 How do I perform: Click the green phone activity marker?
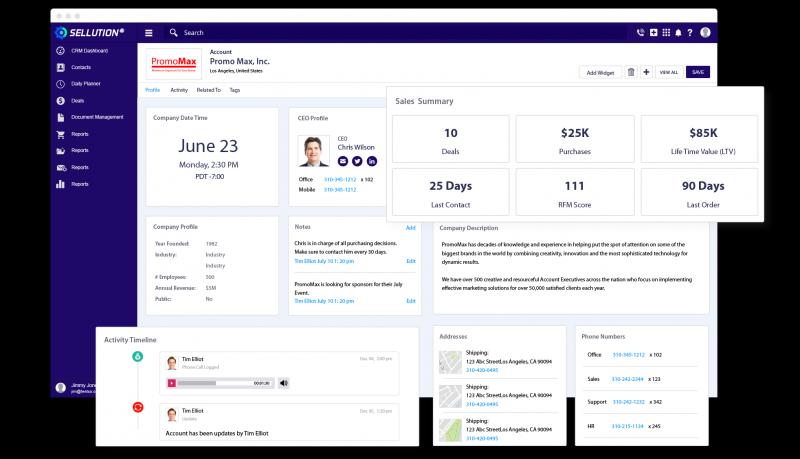(x=137, y=356)
